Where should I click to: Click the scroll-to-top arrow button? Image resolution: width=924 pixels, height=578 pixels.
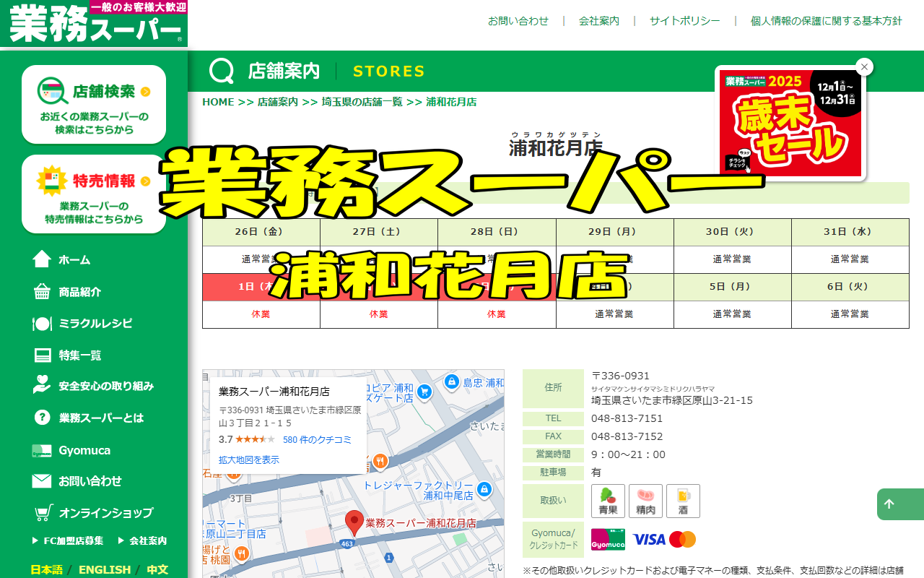coord(889,504)
